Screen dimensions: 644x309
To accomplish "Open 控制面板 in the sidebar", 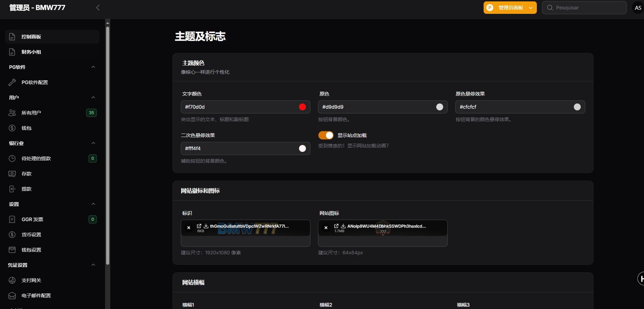I will (31, 37).
